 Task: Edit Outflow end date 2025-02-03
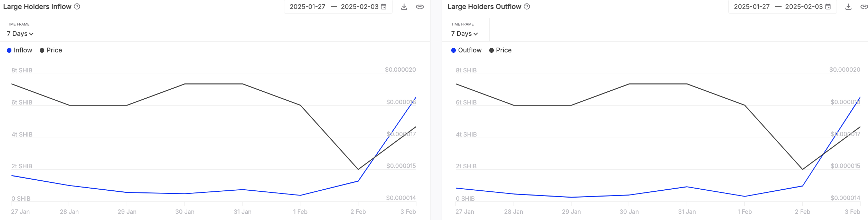tap(804, 7)
